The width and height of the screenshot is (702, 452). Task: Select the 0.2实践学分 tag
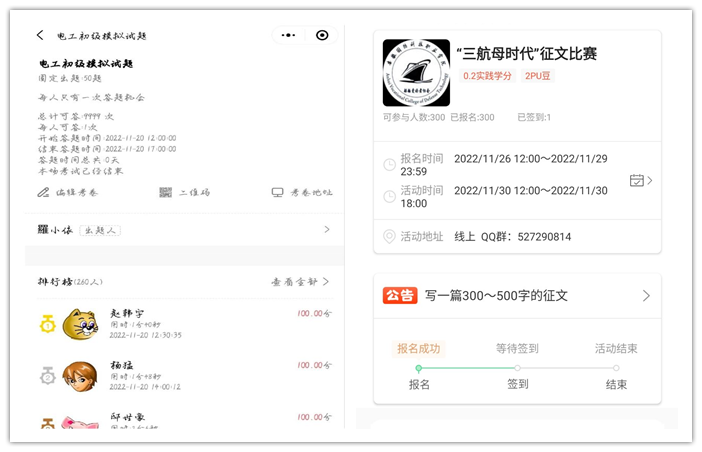click(487, 76)
